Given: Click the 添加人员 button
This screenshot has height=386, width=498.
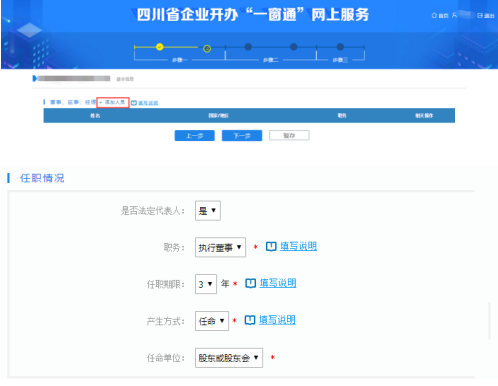Looking at the screenshot, I should [x=113, y=102].
